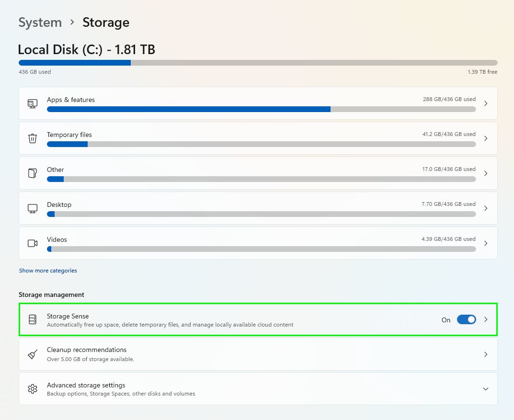This screenshot has width=514, height=420.
Task: Click the Other category box icon
Action: tap(32, 173)
